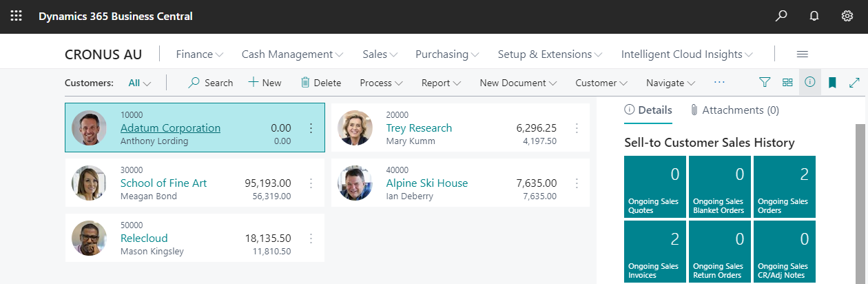Open the hamburger navigation menu icon
Screen dimensions: 868x284
[802, 54]
